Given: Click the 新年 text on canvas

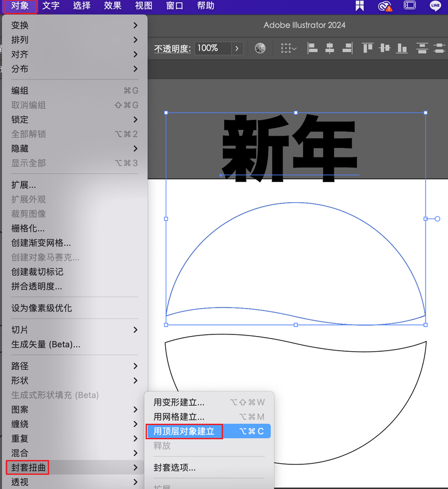Looking at the screenshot, I should pyautogui.click(x=289, y=146).
